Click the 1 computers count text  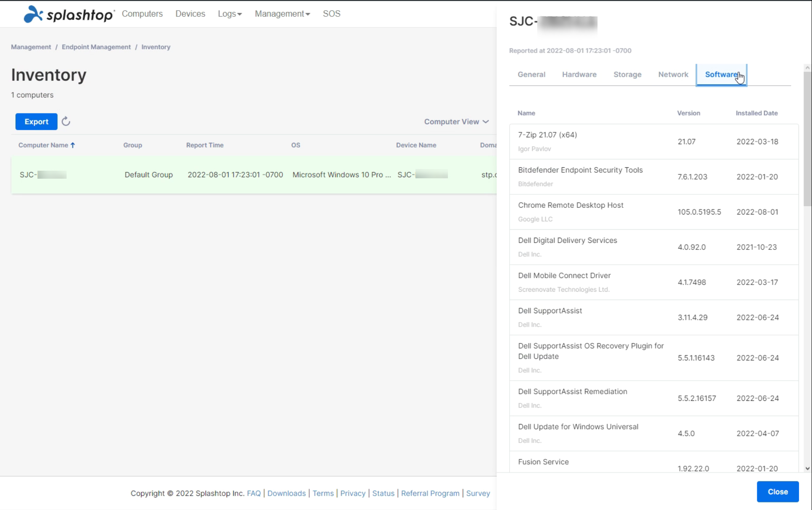click(x=32, y=95)
